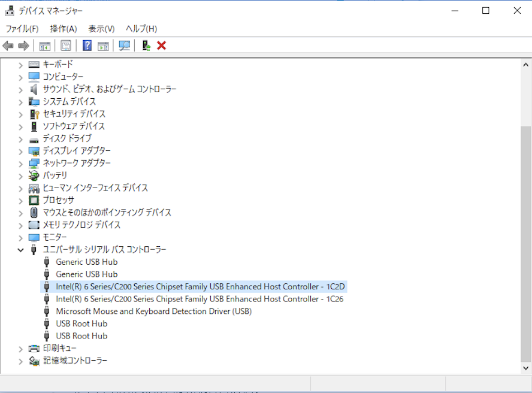Viewport: 532px width, 393px height.
Task: Select the プロセッサ label
Action: click(58, 200)
